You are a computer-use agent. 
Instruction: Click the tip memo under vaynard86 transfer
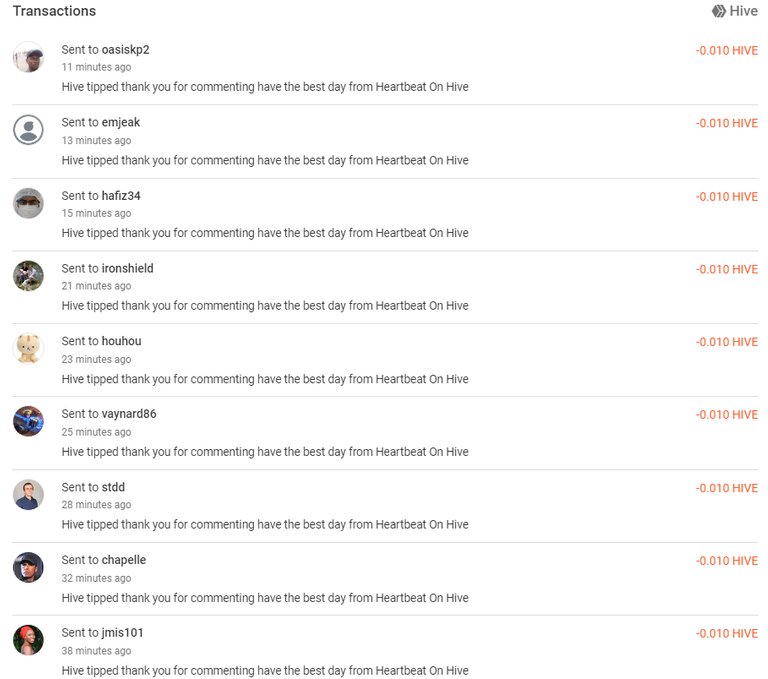pos(265,452)
